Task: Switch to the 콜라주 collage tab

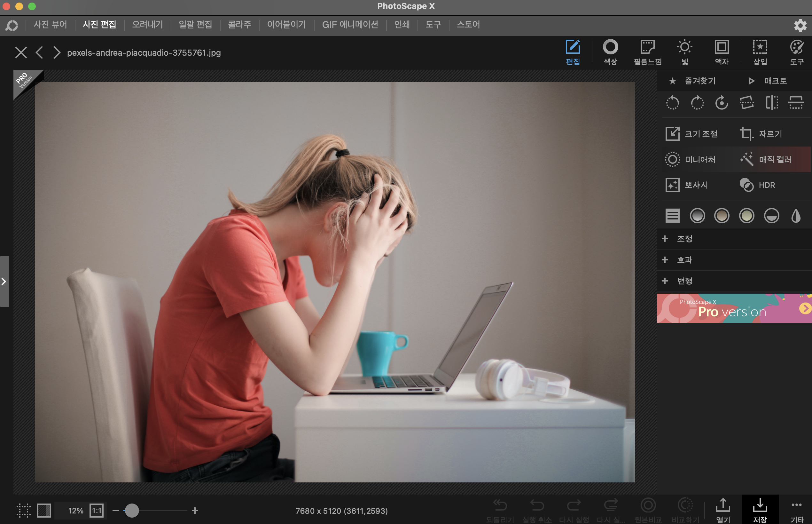Action: tap(239, 25)
